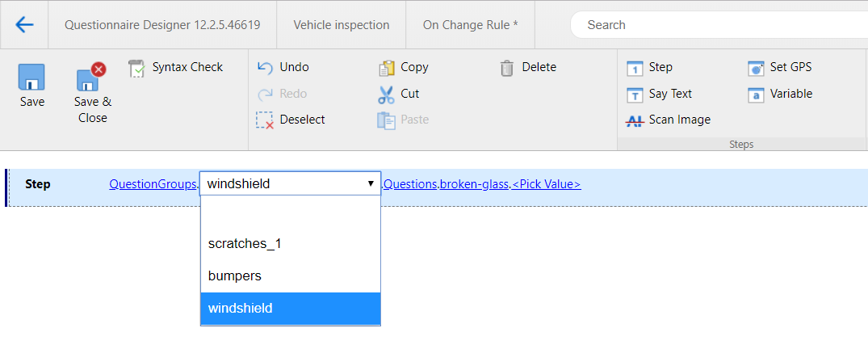This screenshot has height=349, width=868.
Task: Add a Say Text step
Action: pos(660,95)
